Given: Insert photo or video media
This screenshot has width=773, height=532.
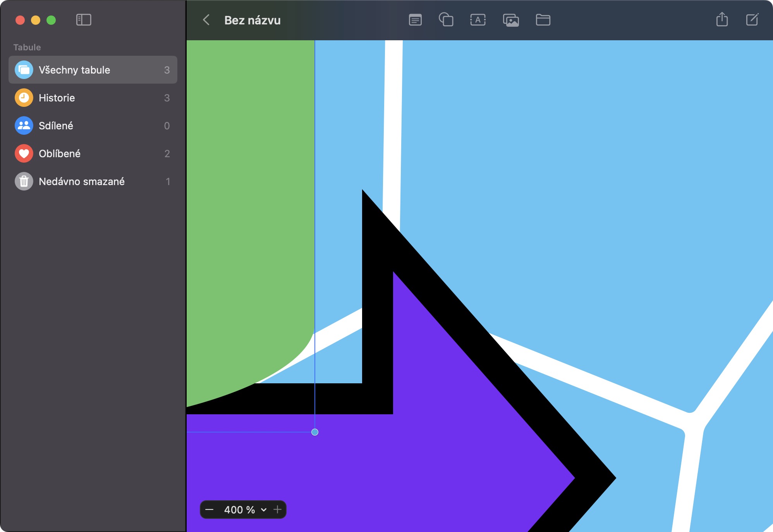Looking at the screenshot, I should point(511,20).
